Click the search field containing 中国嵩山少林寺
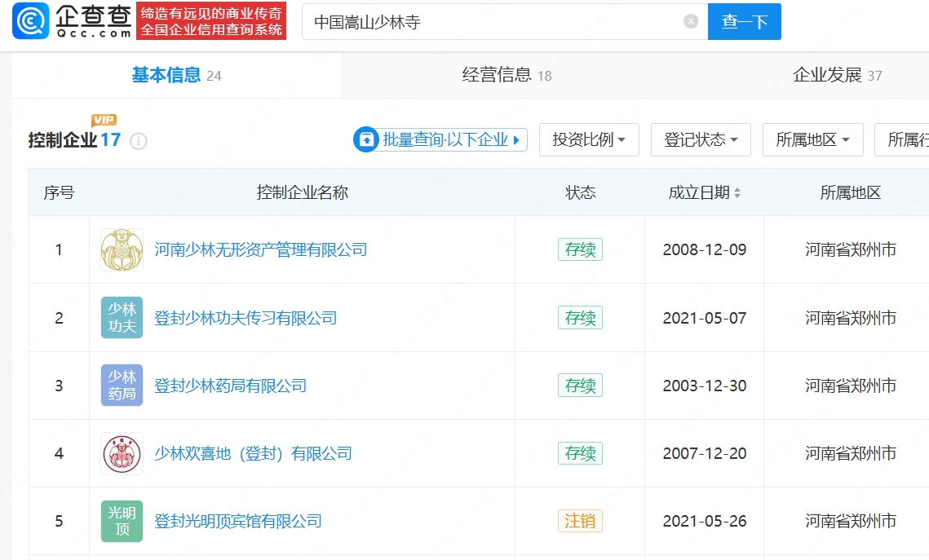This screenshot has height=560, width=929. click(x=489, y=22)
